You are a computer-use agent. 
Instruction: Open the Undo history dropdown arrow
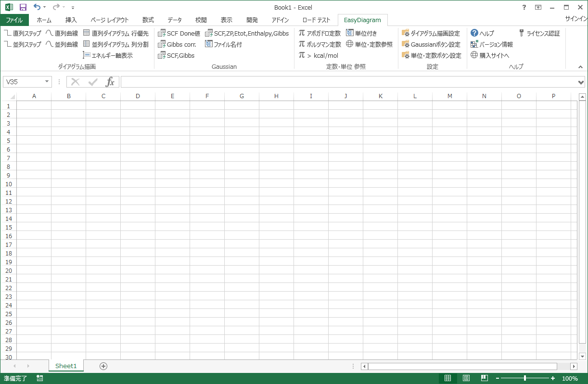(x=45, y=7)
